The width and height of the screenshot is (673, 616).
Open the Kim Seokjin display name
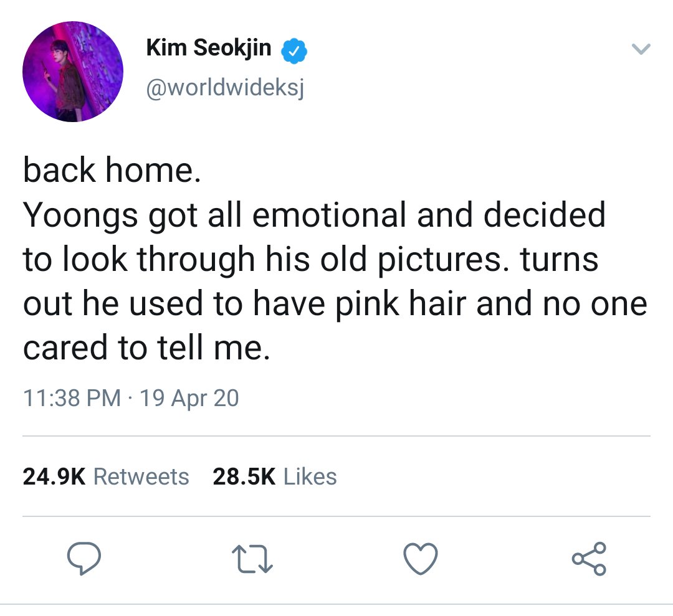click(209, 47)
